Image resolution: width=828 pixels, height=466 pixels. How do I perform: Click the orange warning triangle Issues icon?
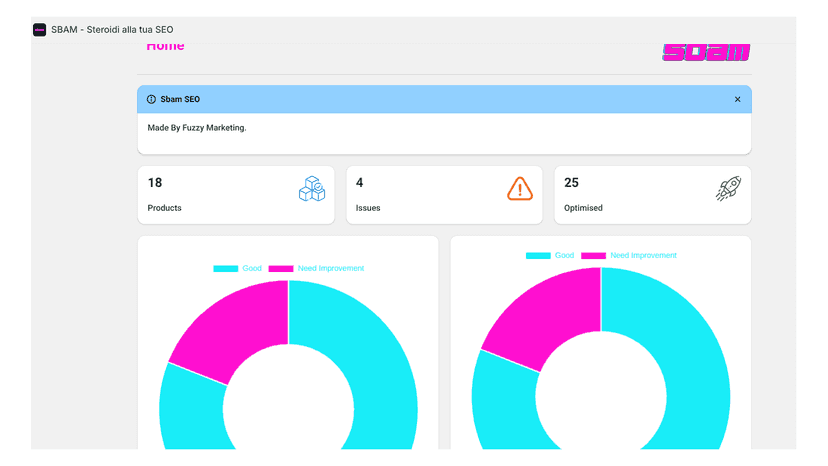520,189
